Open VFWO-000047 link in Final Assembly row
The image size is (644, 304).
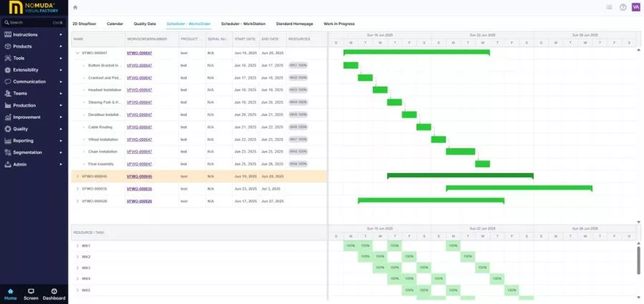tap(140, 164)
